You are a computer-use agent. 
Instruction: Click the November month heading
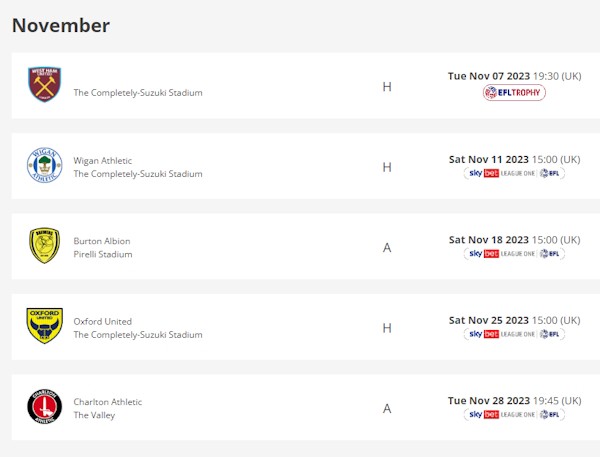click(61, 25)
